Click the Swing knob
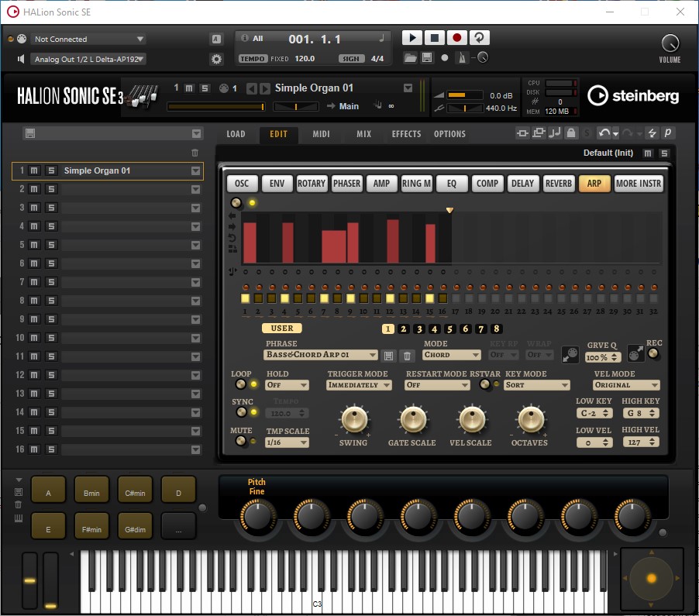699x616 pixels. click(x=354, y=419)
